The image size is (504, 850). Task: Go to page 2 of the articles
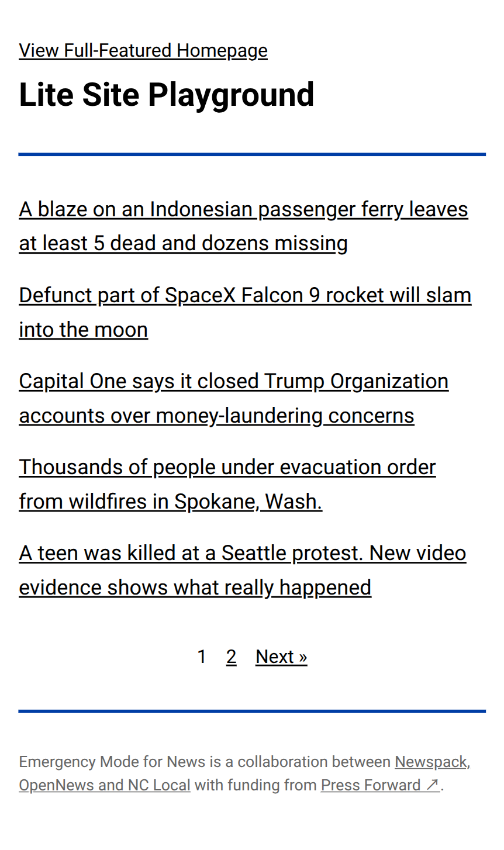tap(232, 657)
